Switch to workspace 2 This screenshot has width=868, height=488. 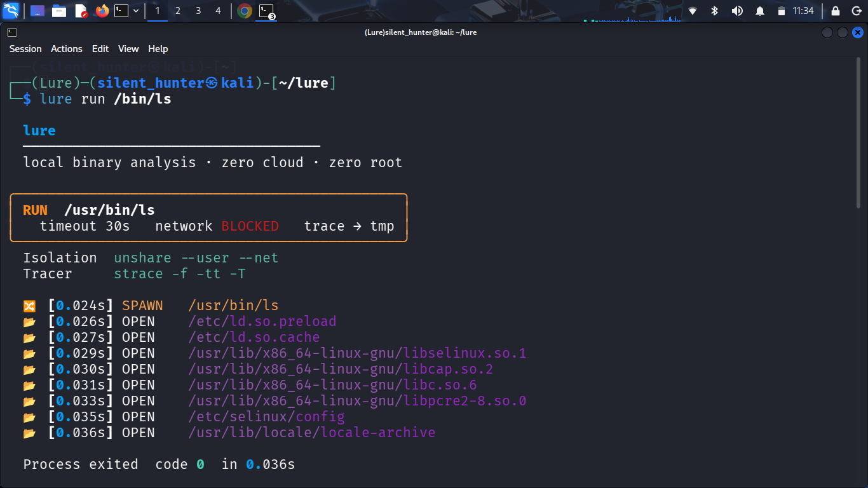tap(178, 11)
